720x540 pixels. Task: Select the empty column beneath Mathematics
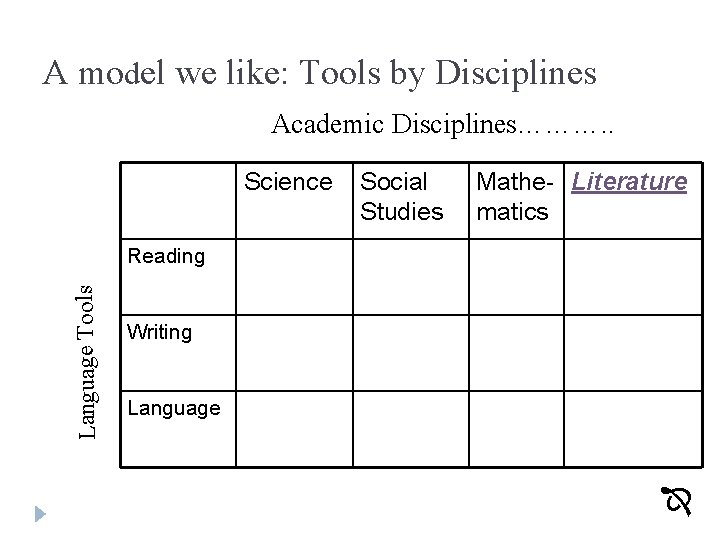[516, 350]
